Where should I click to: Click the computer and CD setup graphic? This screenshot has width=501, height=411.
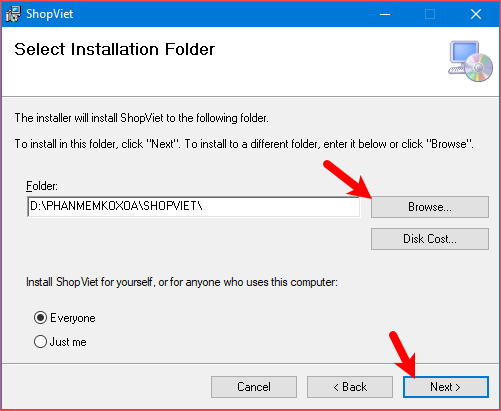pos(470,61)
